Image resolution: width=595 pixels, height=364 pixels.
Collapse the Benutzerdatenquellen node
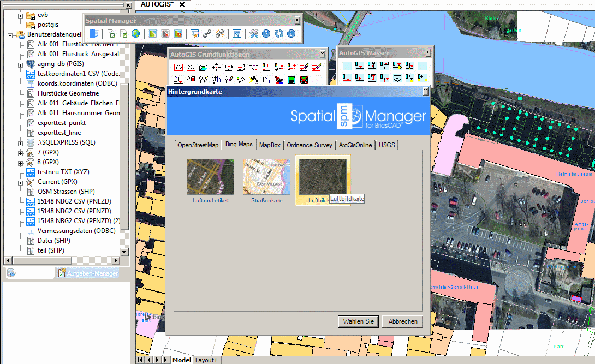point(10,35)
